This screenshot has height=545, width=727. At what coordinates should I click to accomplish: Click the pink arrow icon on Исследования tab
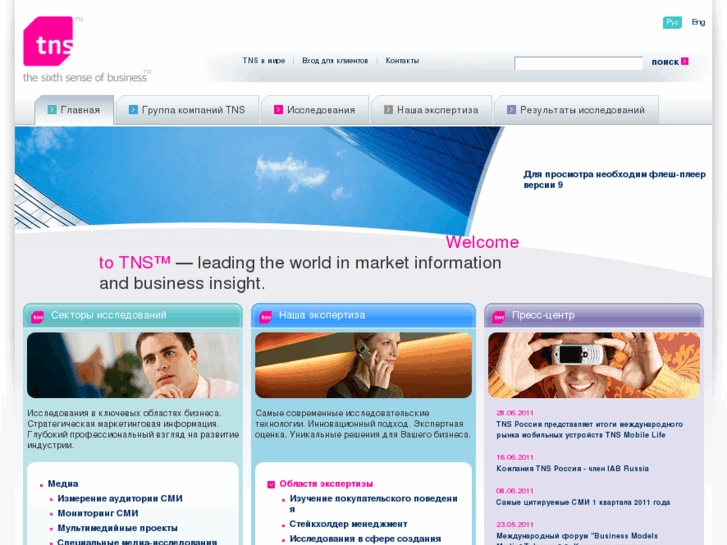(278, 109)
